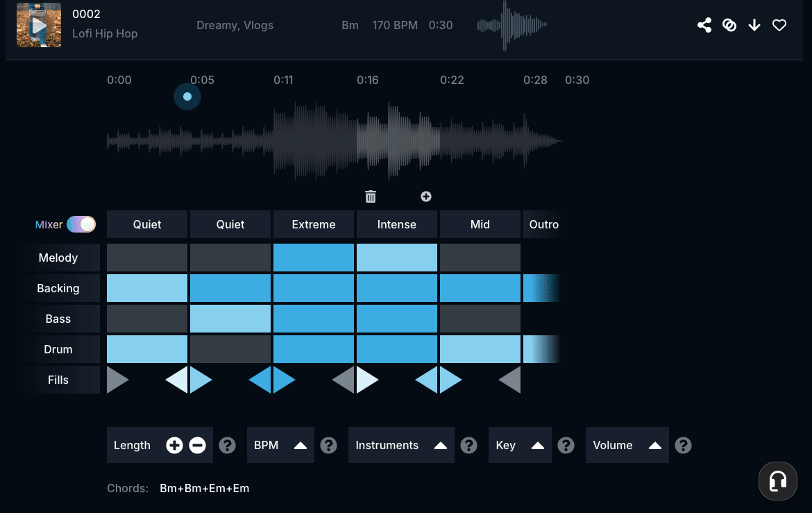Toggle Bass in the Extreme section

(x=313, y=319)
